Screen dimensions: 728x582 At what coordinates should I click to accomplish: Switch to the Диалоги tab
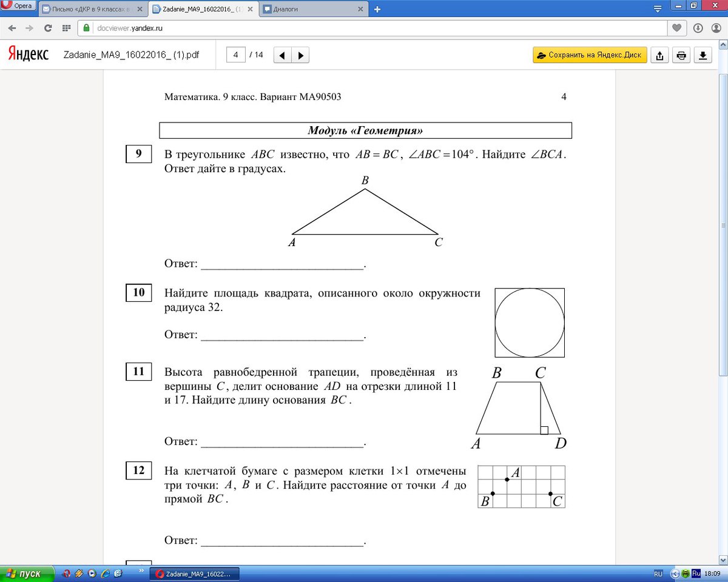click(x=314, y=9)
